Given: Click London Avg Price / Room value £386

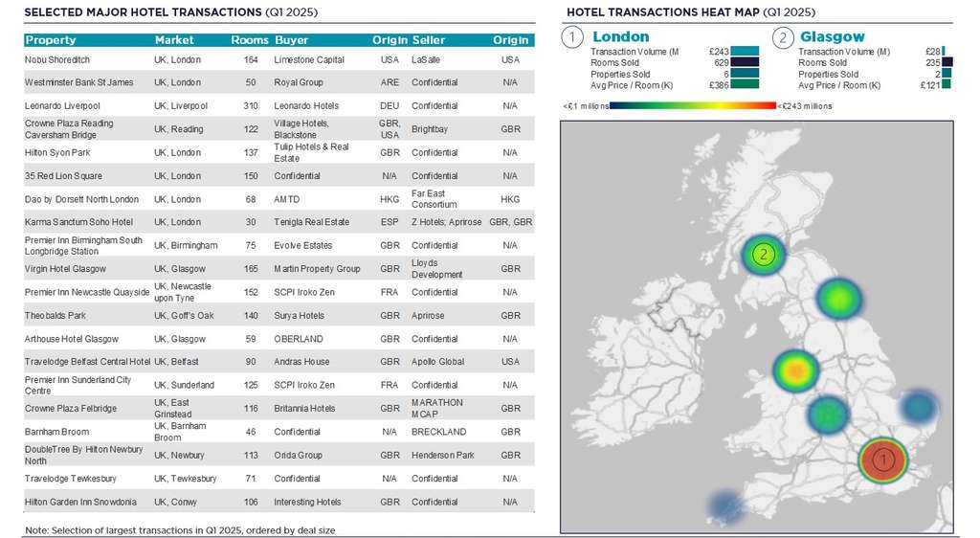Looking at the screenshot, I should [719, 85].
